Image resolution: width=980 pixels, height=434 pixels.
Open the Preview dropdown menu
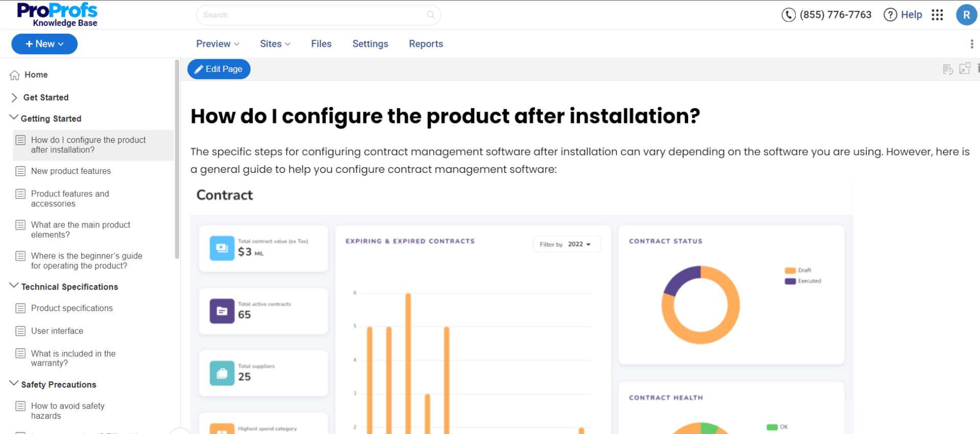(x=217, y=44)
